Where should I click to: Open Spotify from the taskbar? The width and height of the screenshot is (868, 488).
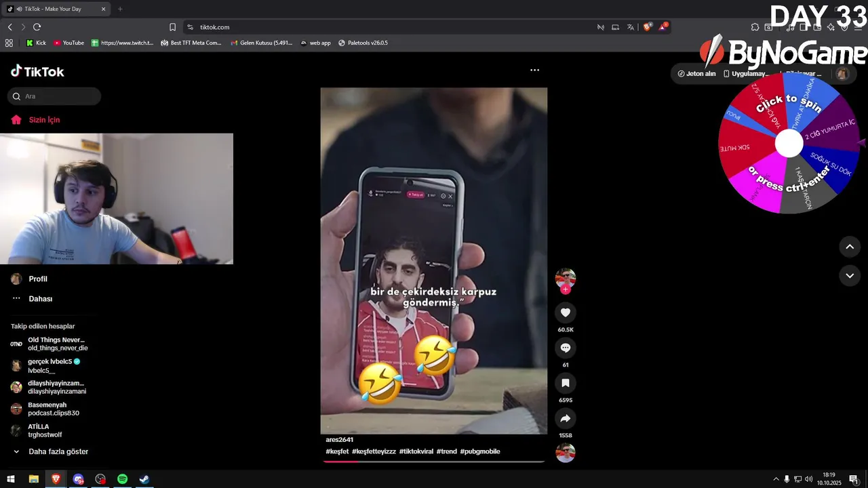pyautogui.click(x=122, y=479)
